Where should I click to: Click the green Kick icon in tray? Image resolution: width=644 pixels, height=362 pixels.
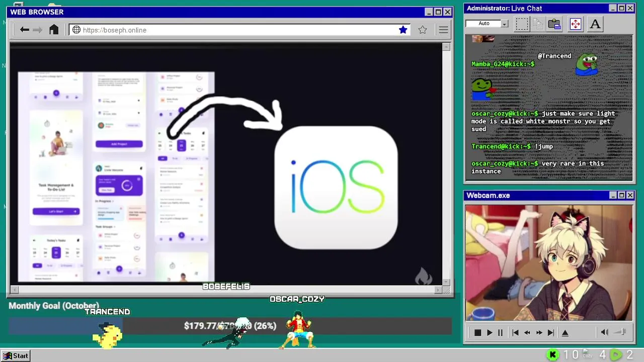click(552, 355)
